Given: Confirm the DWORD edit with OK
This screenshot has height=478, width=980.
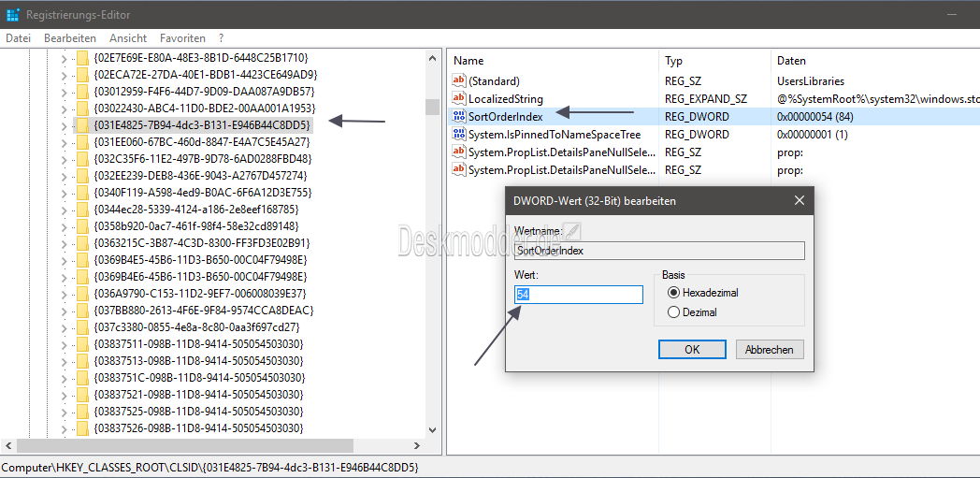Looking at the screenshot, I should pyautogui.click(x=692, y=349).
